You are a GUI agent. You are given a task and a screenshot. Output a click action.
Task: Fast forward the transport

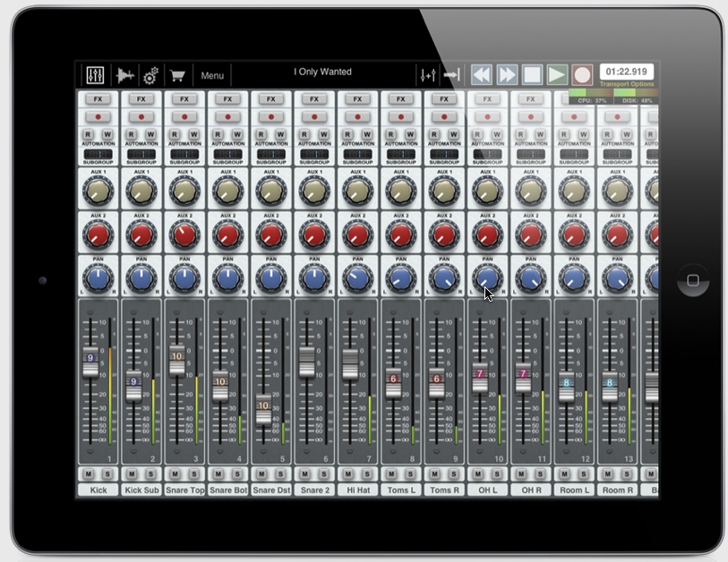[507, 74]
